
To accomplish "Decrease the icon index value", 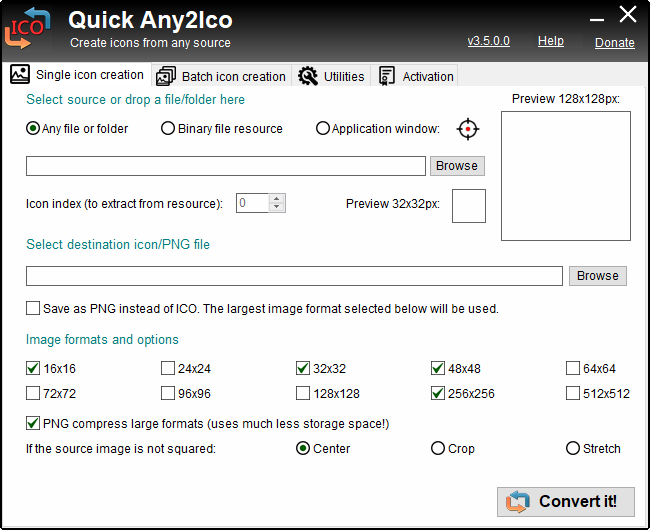I will pos(276,207).
